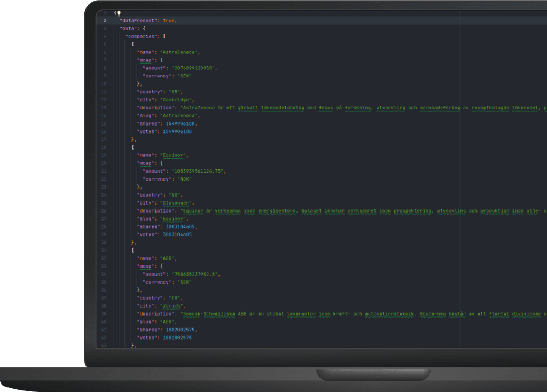Screen dimensions: 547x392
Task: Click the "description" key on line 13
Action: [155, 108]
